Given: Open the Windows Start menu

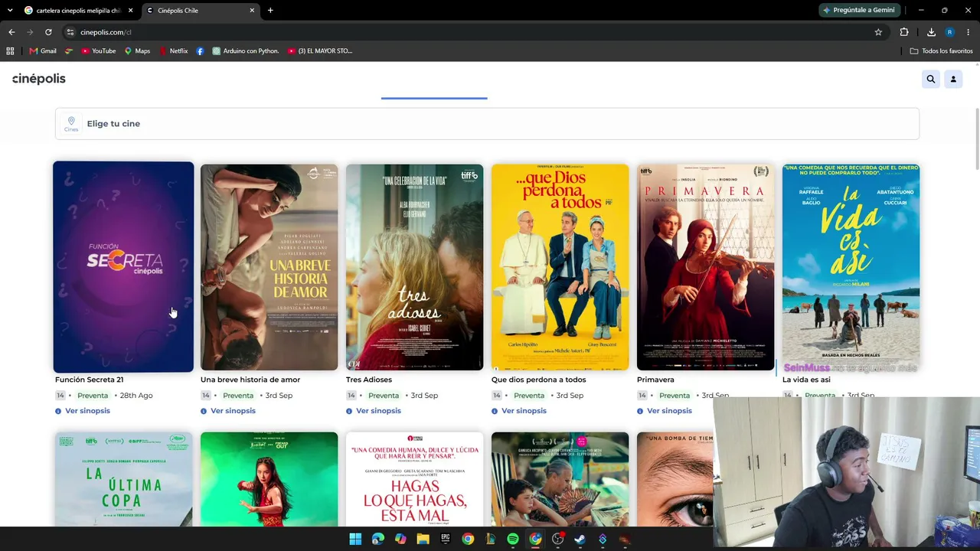Looking at the screenshot, I should point(355,539).
